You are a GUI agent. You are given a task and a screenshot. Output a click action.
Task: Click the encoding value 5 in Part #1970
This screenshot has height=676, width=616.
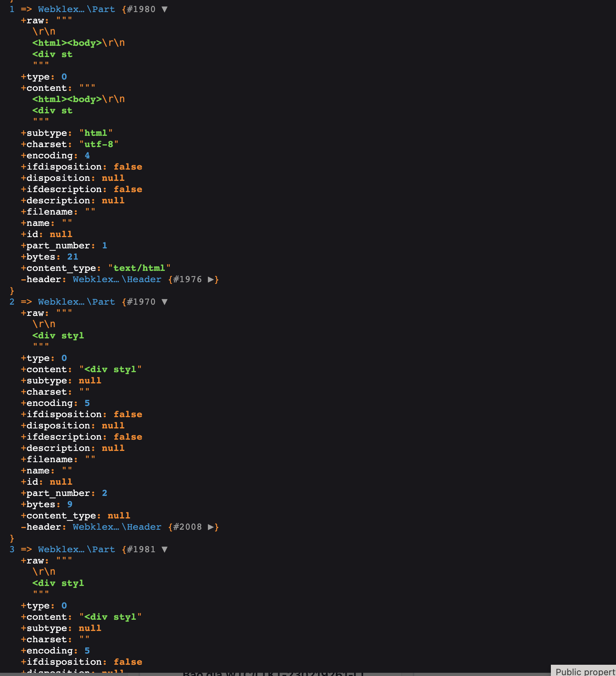pos(87,403)
